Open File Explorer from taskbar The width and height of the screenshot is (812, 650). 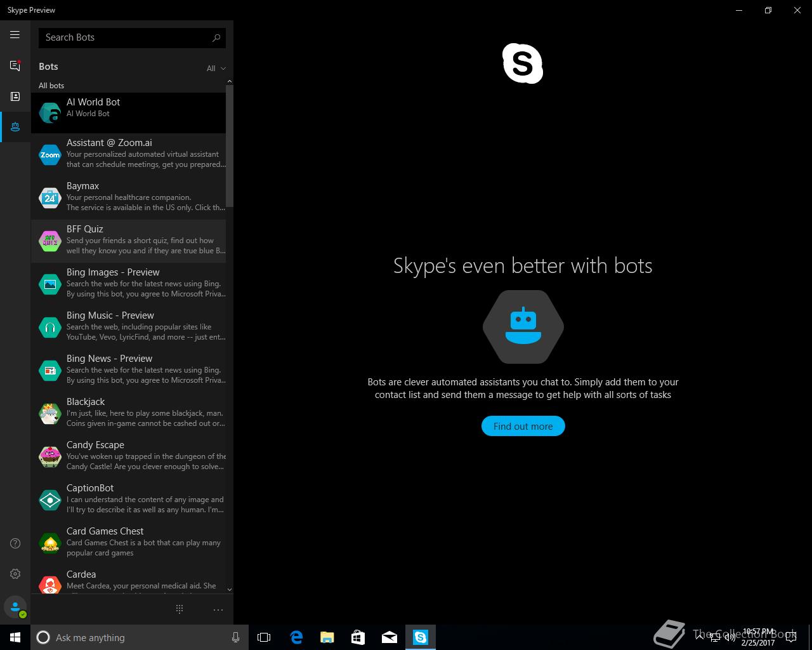click(x=327, y=637)
